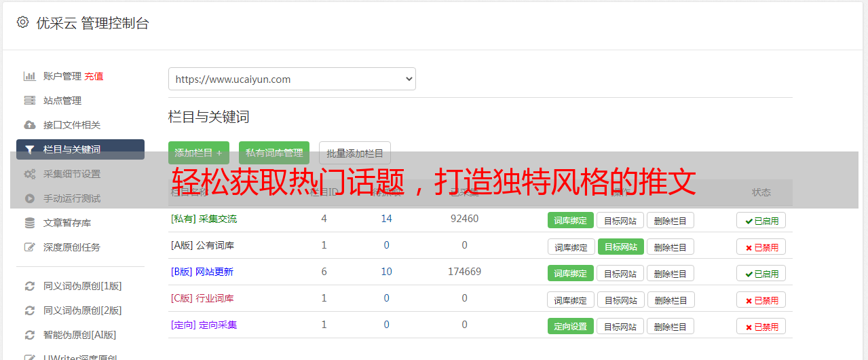
Task: Click the 深度原创任务 edit icon
Action: click(30, 247)
